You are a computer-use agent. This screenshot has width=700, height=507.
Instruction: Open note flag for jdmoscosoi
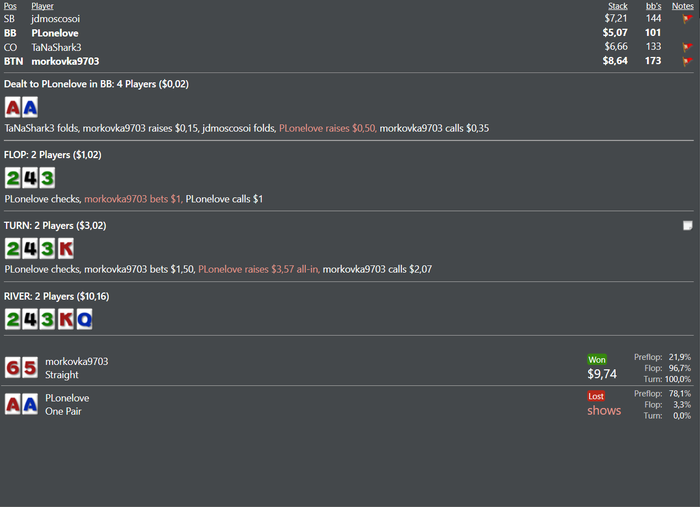pos(687,19)
